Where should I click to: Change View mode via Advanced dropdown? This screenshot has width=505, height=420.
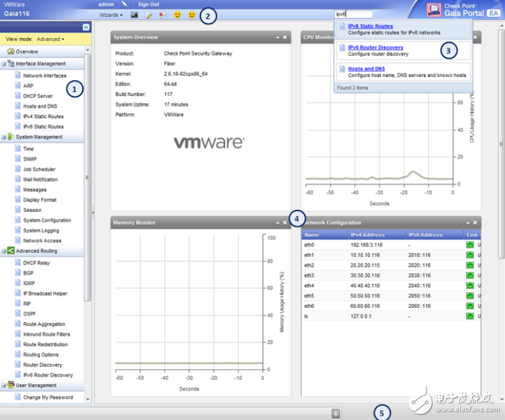tap(50, 39)
